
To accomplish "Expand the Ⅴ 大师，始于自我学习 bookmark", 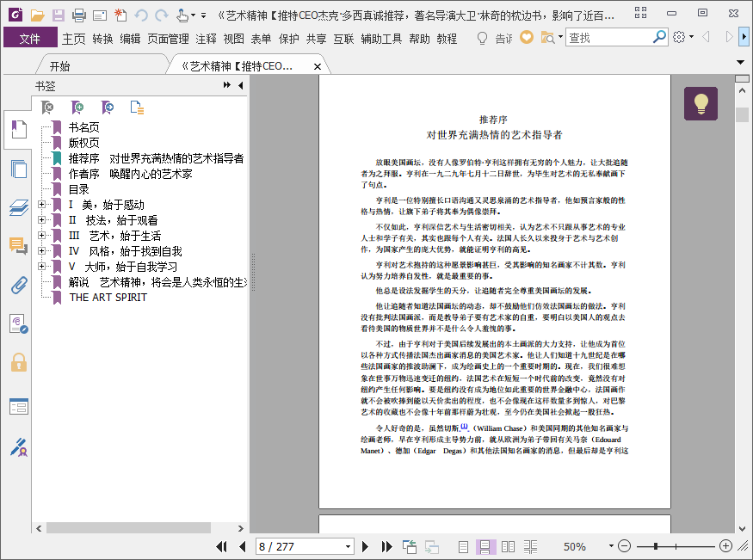I will pos(42,266).
